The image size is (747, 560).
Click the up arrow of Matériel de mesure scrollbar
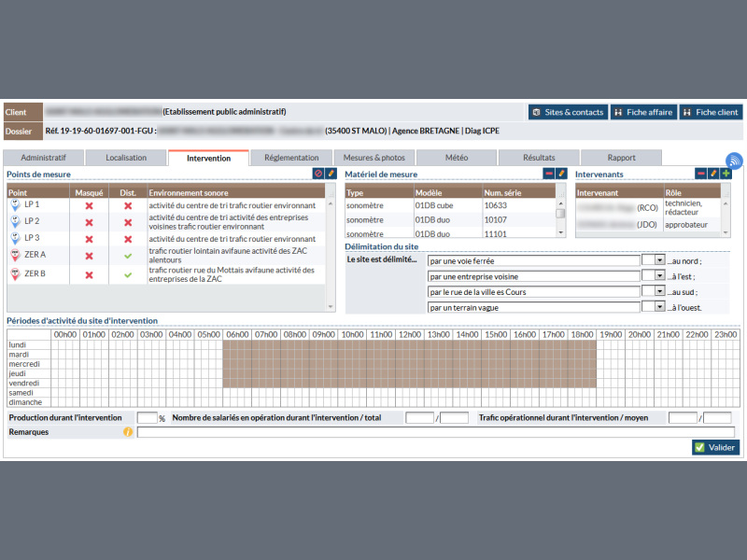[561, 203]
